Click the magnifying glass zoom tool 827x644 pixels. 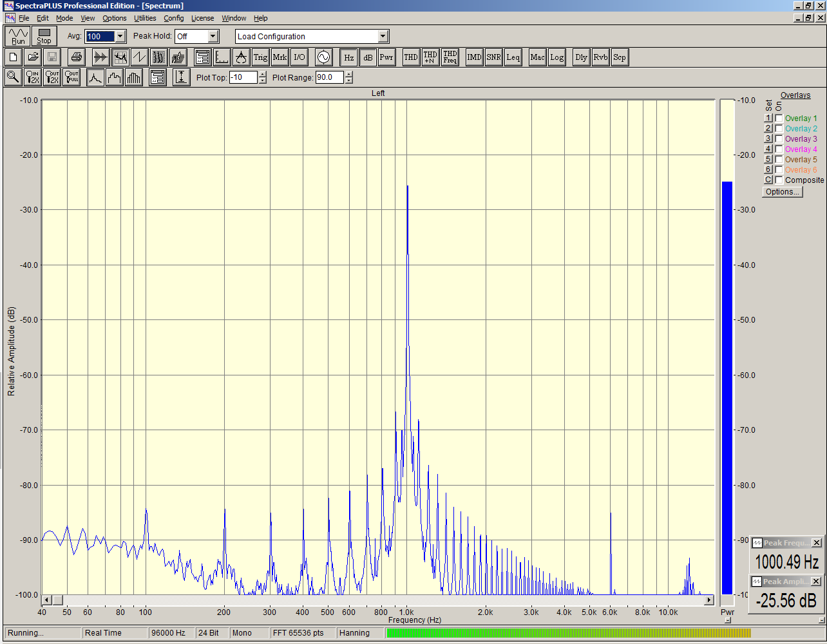tap(13, 78)
